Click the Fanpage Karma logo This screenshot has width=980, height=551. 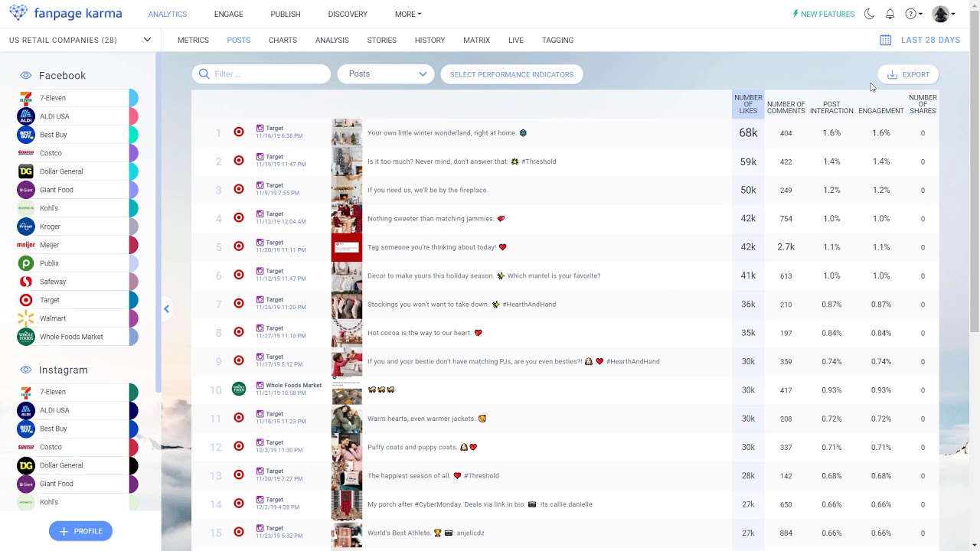pos(65,14)
